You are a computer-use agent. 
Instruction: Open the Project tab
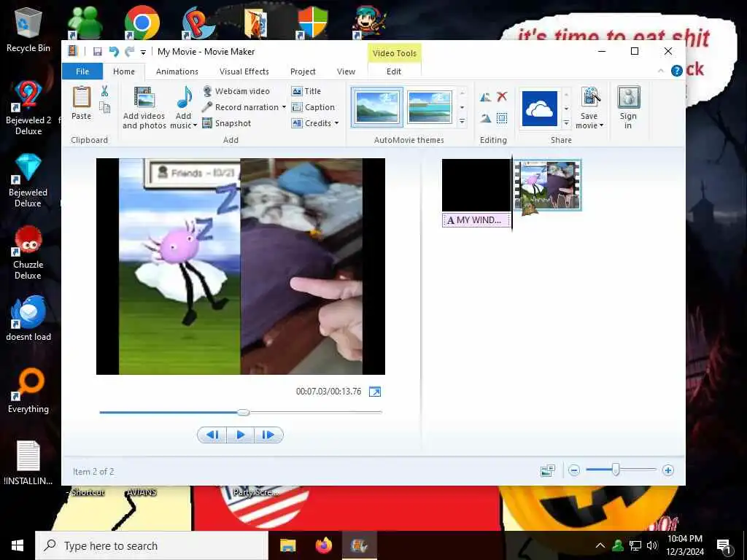[303, 71]
